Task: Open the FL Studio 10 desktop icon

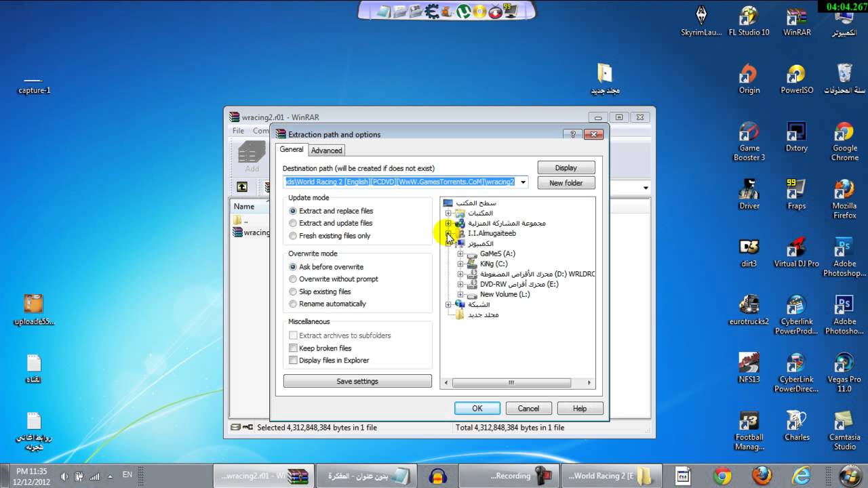Action: (x=749, y=22)
